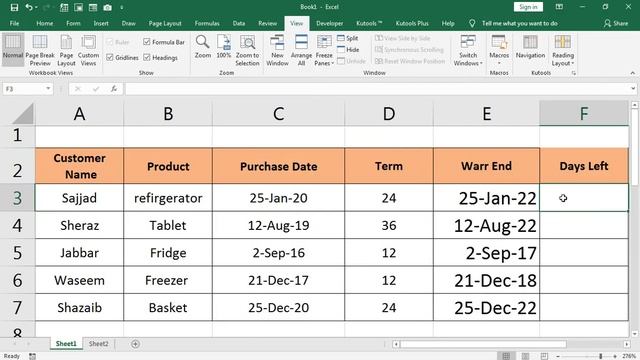640x360 pixels.
Task: Open the Data tab
Action: [x=239, y=23]
